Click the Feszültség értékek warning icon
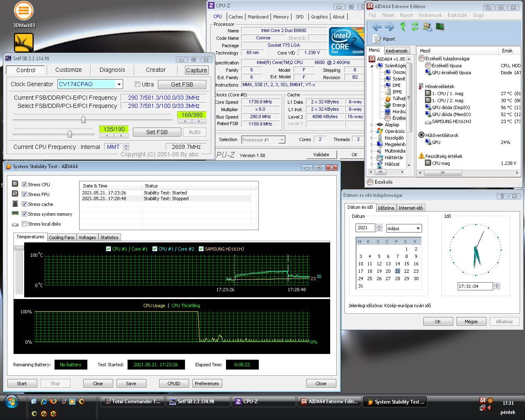 (x=421, y=156)
